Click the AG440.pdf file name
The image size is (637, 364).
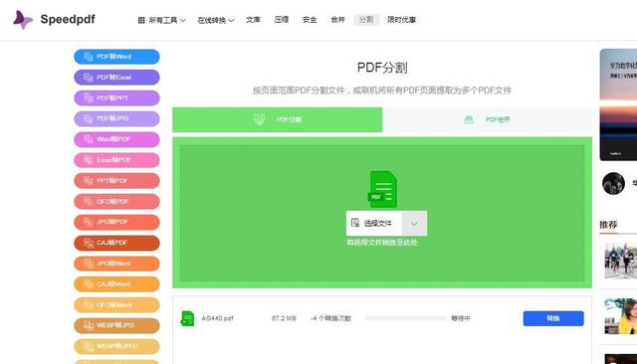217,318
